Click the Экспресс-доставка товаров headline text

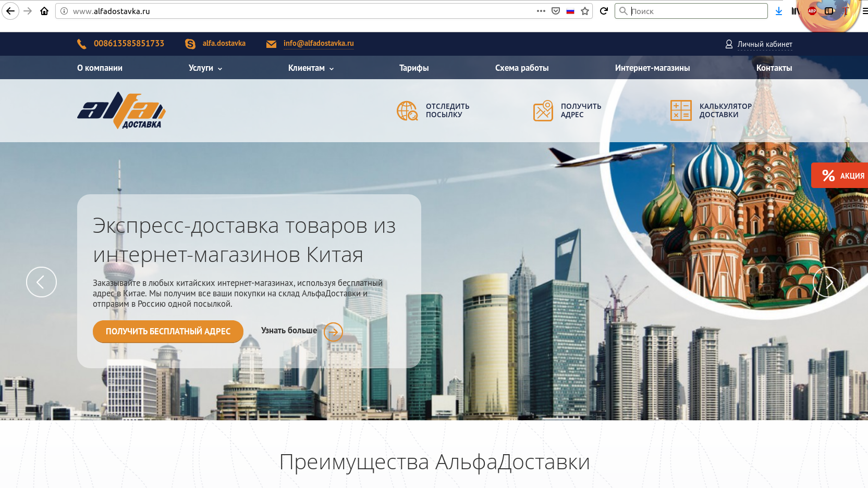tap(244, 240)
